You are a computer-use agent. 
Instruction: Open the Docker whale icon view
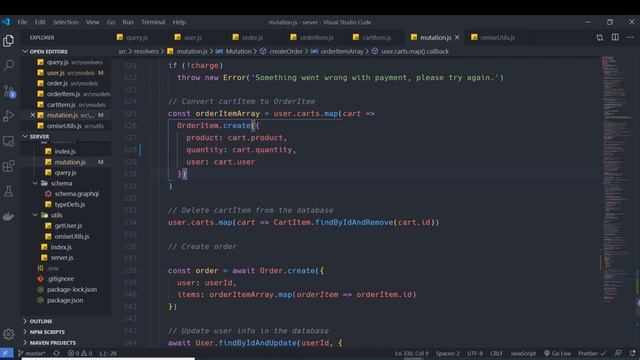point(9,216)
